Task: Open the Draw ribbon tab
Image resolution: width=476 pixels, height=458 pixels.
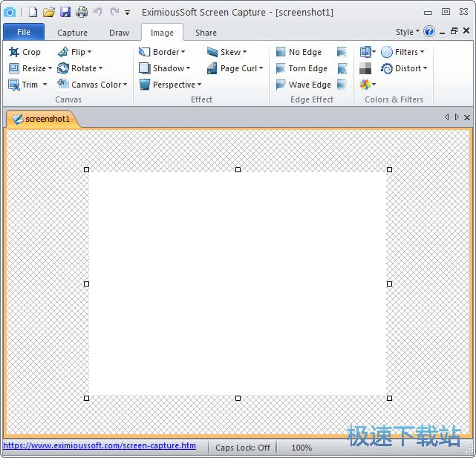Action: [119, 33]
